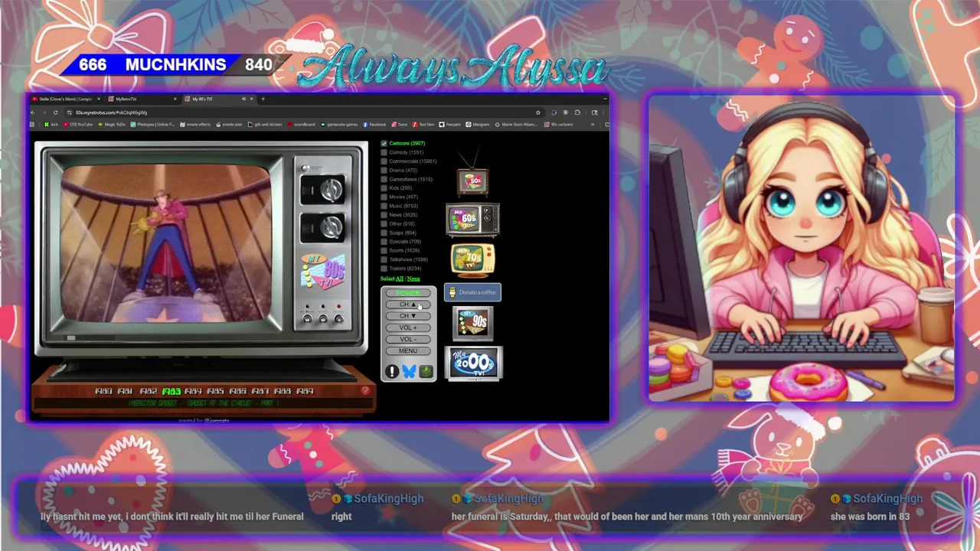Click the browser address bar URL
The height and width of the screenshot is (551, 980).
(x=112, y=112)
